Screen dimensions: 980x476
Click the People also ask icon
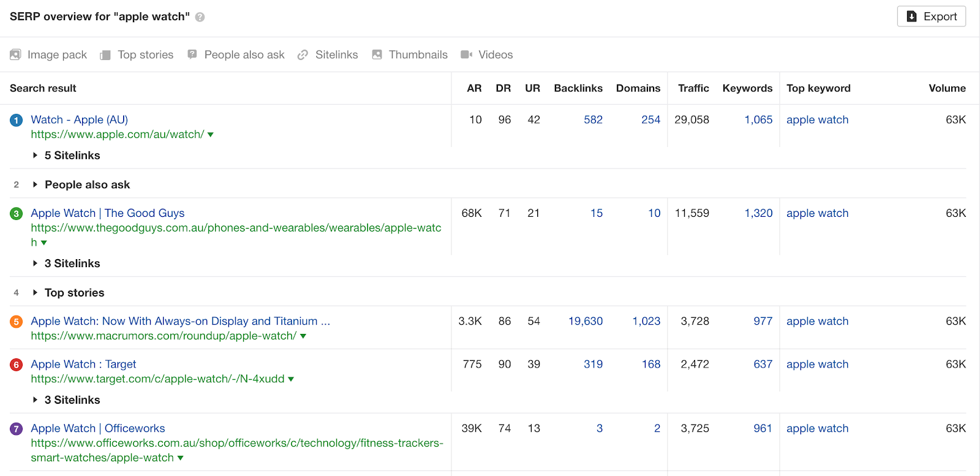click(192, 55)
